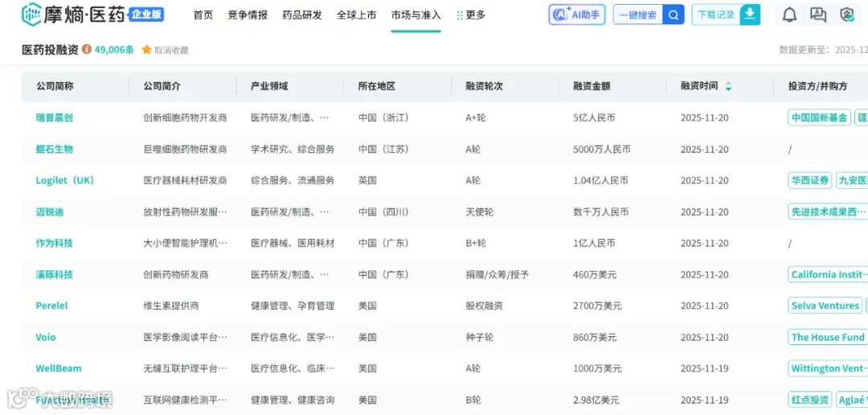Viewport: 868px width, 415px height.
Task: Click investor tag 先进技术成果西…
Action: (x=828, y=212)
